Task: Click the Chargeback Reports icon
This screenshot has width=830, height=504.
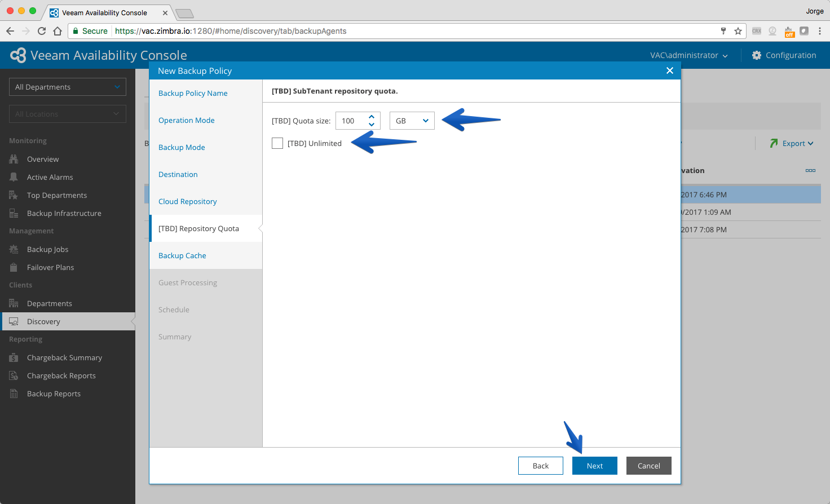Action: point(14,375)
